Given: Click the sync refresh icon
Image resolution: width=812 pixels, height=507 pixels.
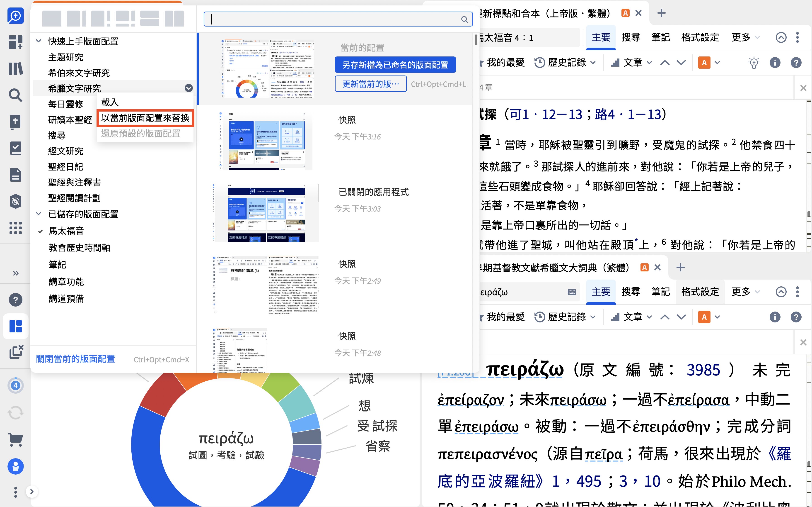Looking at the screenshot, I should tap(15, 412).
